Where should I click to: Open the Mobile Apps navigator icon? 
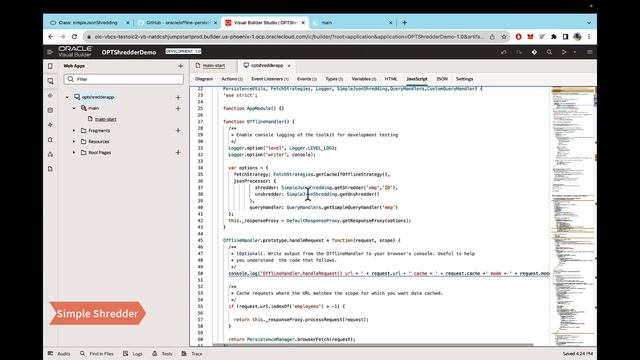[50, 66]
